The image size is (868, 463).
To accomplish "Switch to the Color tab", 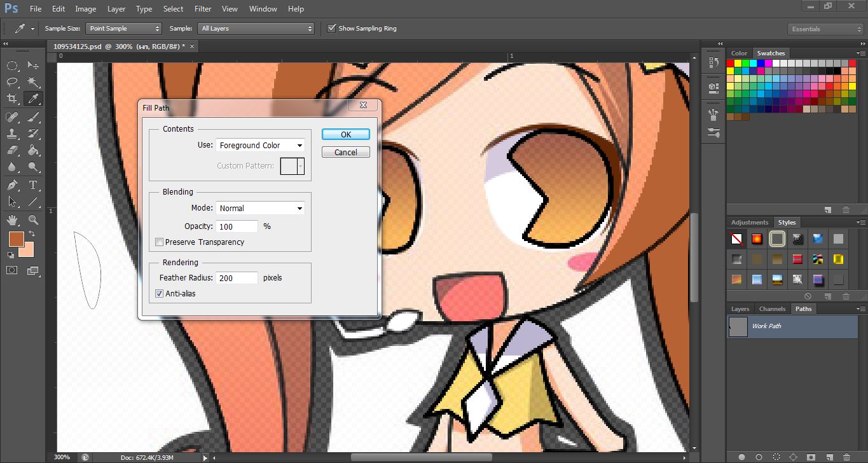I will click(739, 53).
